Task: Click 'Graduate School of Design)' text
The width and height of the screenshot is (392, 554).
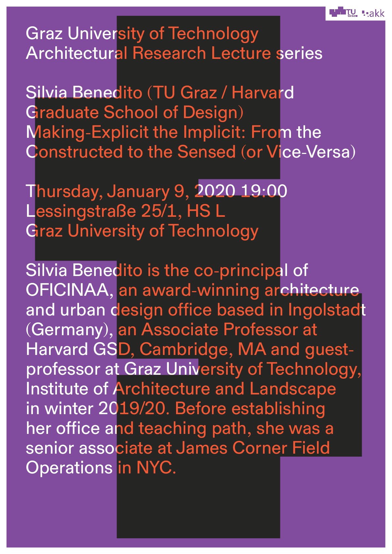Action: (135, 113)
